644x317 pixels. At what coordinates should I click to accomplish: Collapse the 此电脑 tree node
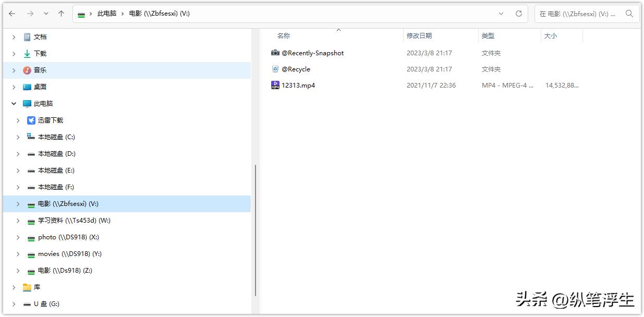coord(14,104)
